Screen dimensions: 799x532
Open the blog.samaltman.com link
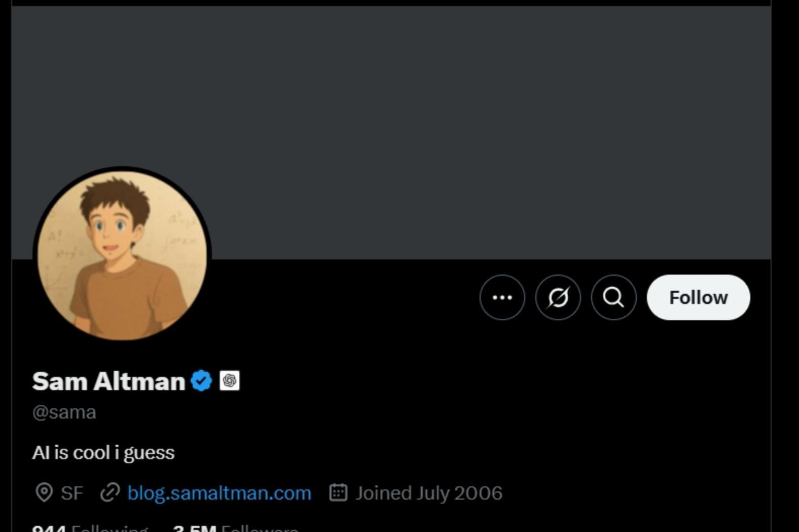[219, 493]
